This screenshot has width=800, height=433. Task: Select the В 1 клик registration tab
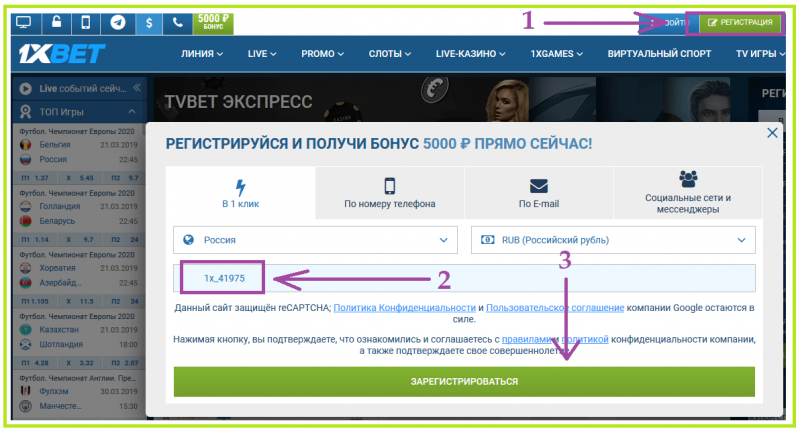click(240, 193)
